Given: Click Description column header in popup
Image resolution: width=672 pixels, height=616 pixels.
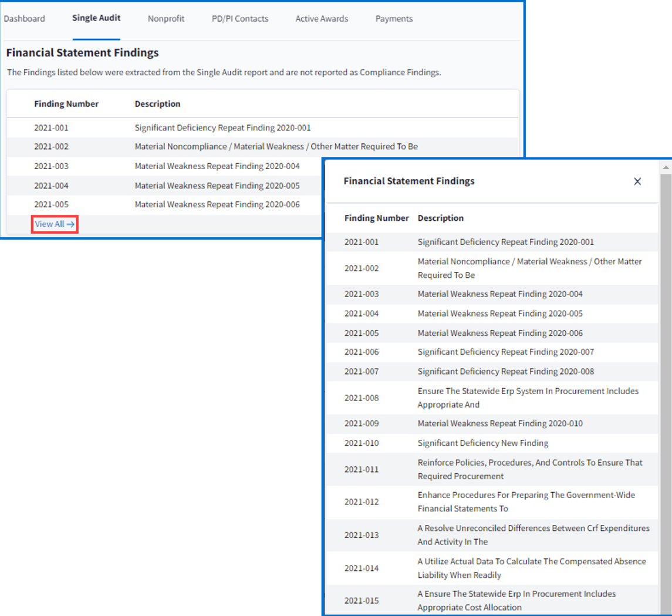Looking at the screenshot, I should (440, 218).
